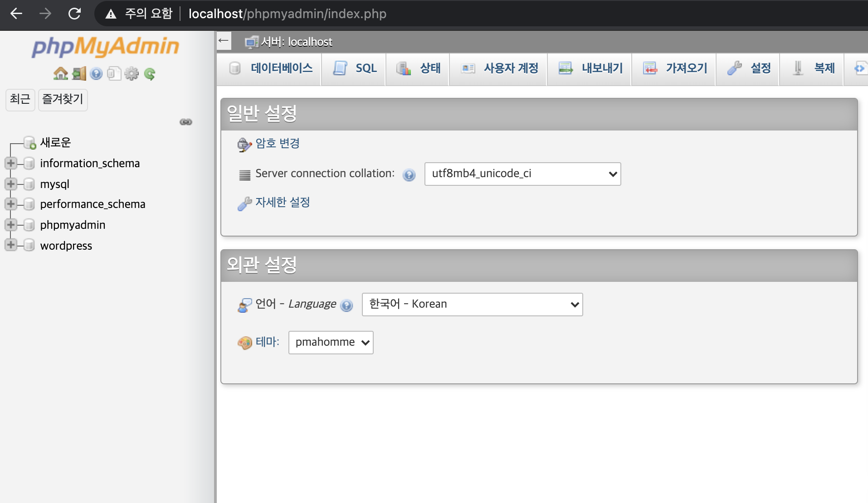The height and width of the screenshot is (503, 868).
Task: Select 새로운 to create a database
Action: click(55, 142)
